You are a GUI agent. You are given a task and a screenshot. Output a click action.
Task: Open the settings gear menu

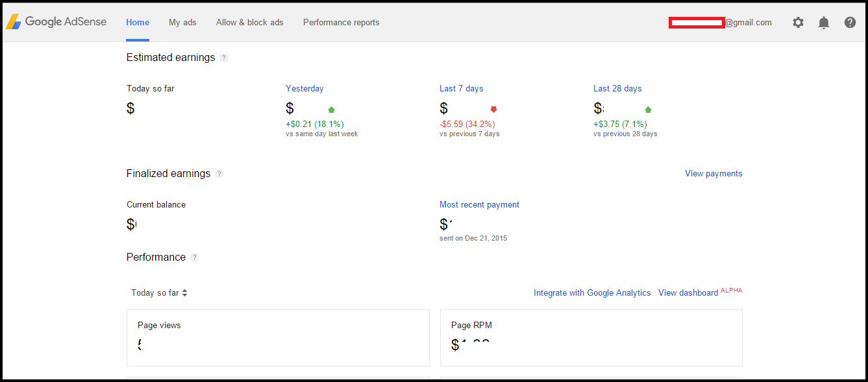[798, 22]
